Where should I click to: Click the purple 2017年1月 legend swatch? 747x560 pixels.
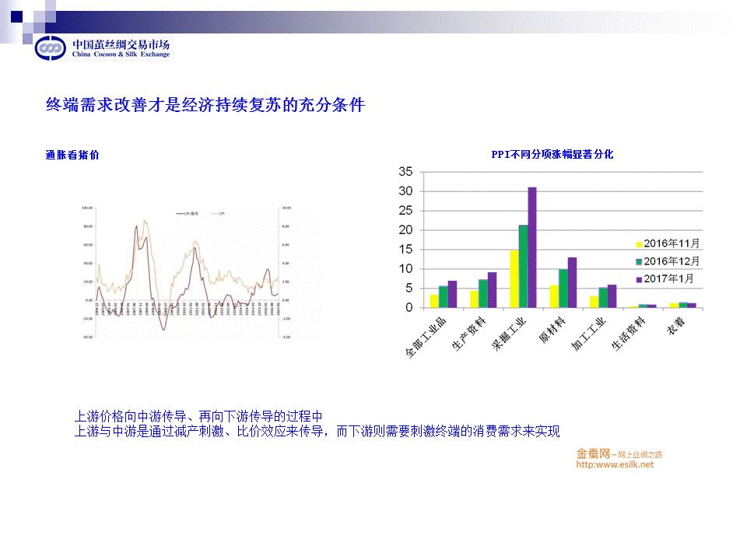[x=639, y=278]
